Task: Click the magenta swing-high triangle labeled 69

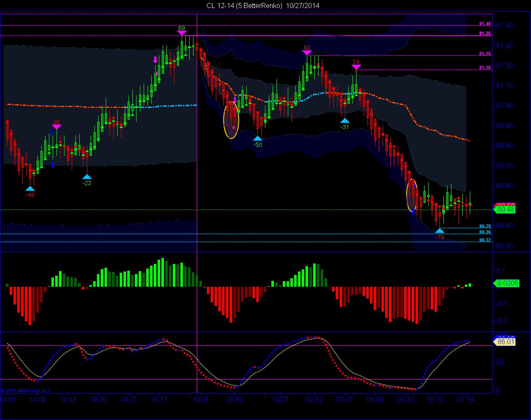Action: coord(182,33)
